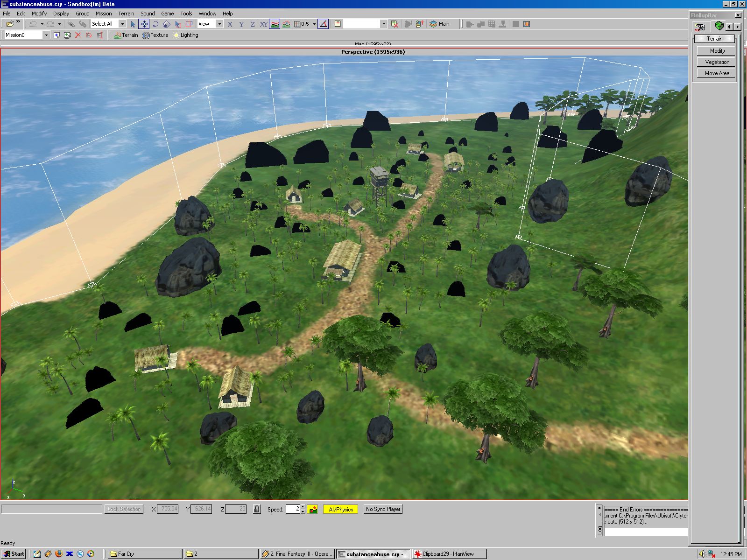Image resolution: width=747 pixels, height=560 pixels.
Task: Toggle the coordinate lock padlock icon
Action: pyautogui.click(x=257, y=509)
